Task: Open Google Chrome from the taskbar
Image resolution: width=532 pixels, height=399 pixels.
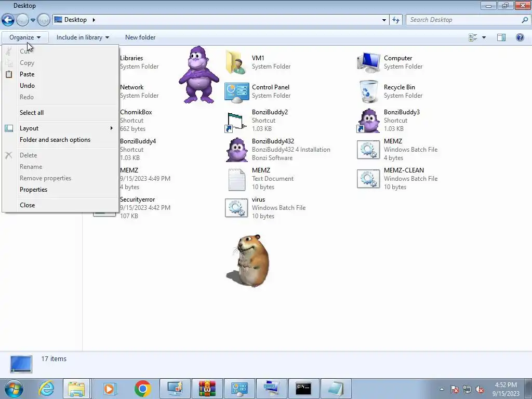Action: point(142,389)
